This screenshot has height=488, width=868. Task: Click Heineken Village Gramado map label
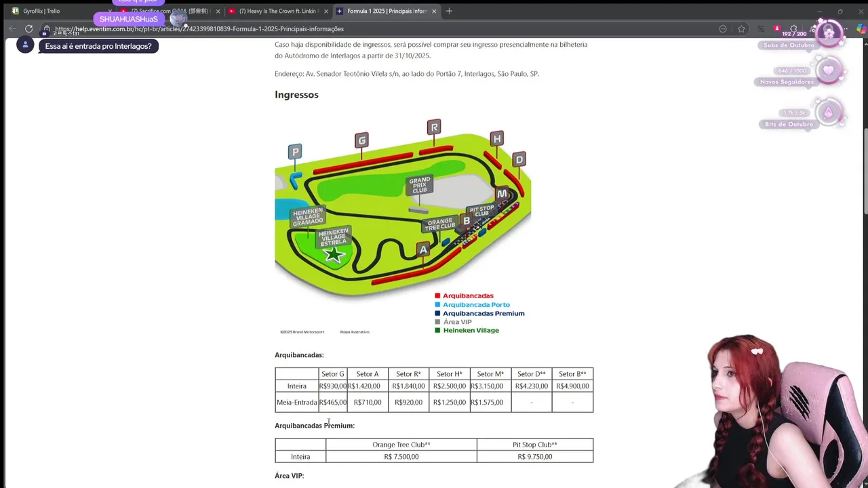308,217
